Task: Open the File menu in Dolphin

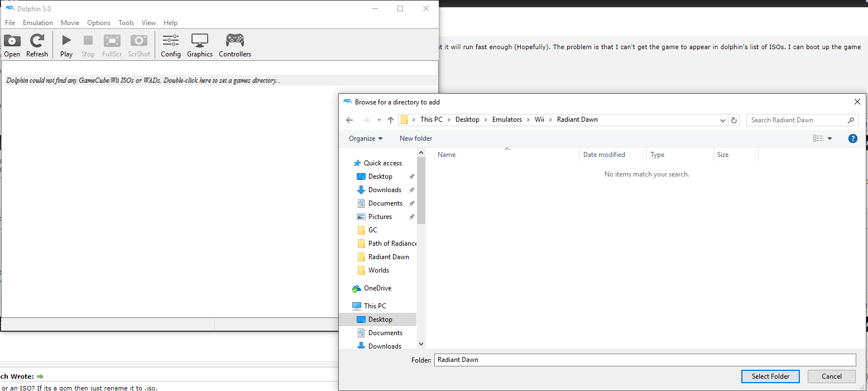Action: tap(10, 23)
